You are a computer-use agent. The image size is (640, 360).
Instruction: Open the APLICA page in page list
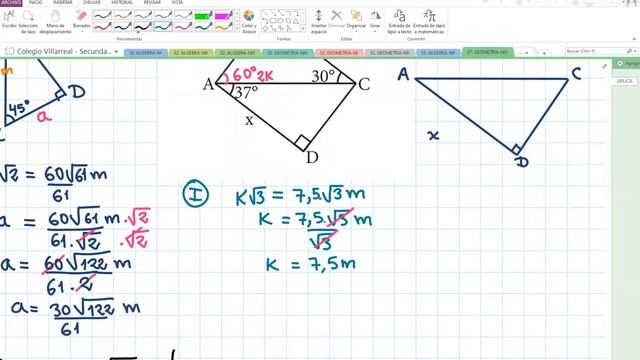tap(625, 81)
